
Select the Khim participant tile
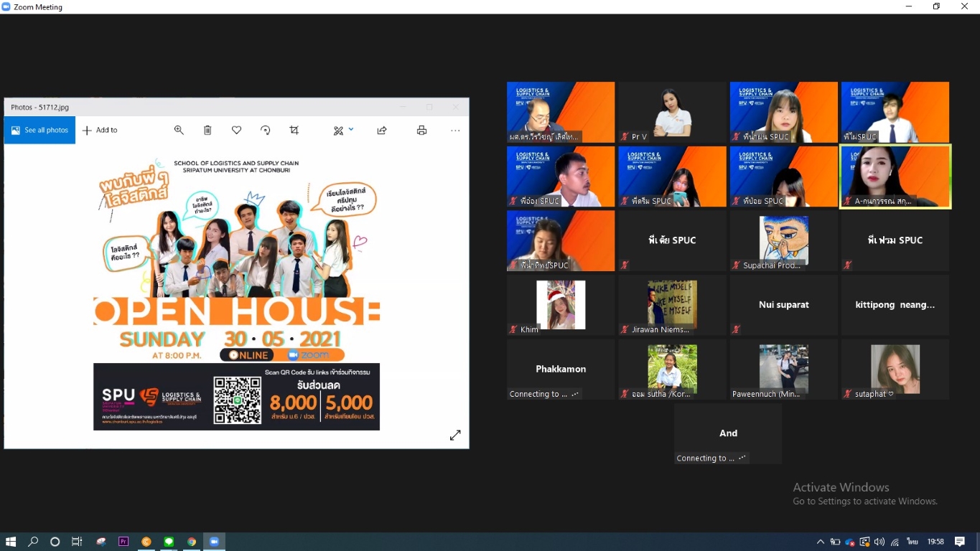click(561, 305)
